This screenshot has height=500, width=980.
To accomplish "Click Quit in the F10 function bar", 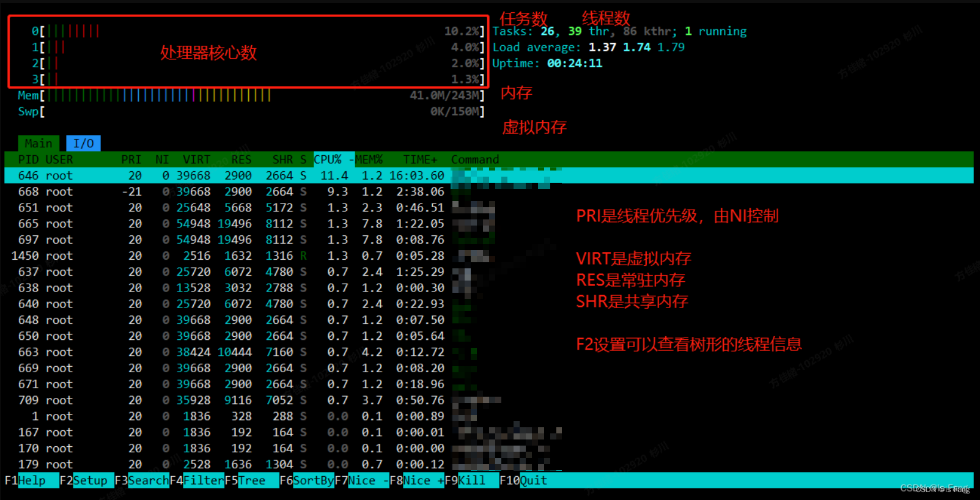I will [534, 480].
